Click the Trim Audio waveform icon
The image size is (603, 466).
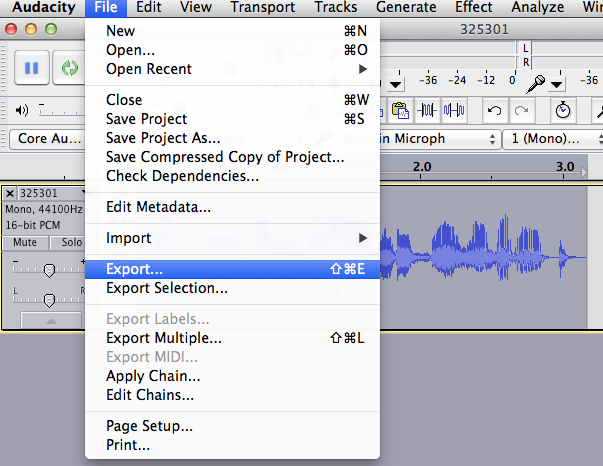coord(426,111)
